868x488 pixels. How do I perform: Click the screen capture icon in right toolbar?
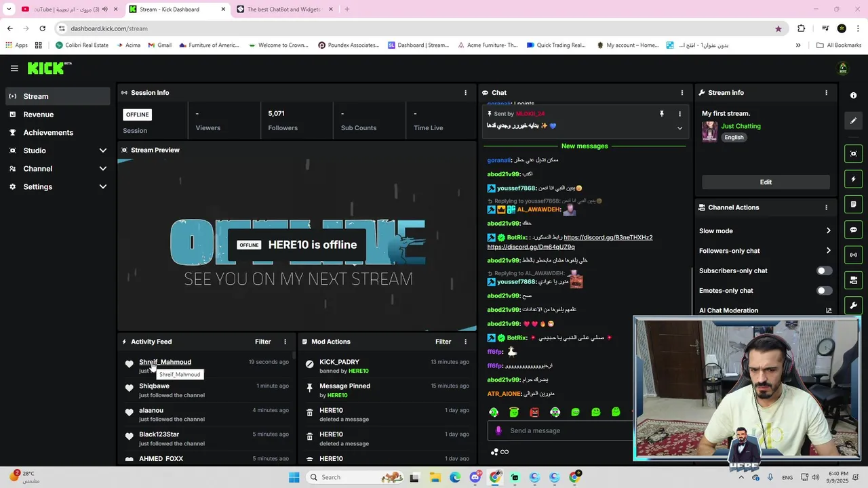click(x=854, y=154)
